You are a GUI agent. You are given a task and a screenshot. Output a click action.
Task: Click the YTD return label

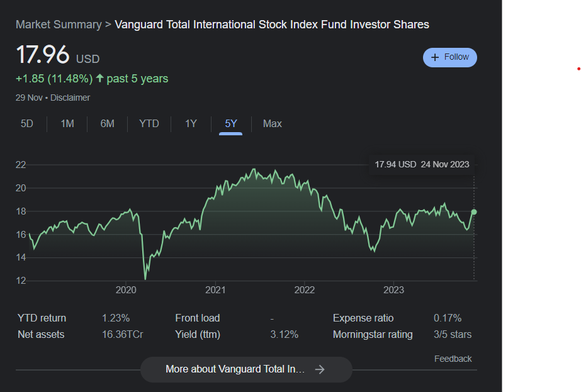pyautogui.click(x=42, y=318)
